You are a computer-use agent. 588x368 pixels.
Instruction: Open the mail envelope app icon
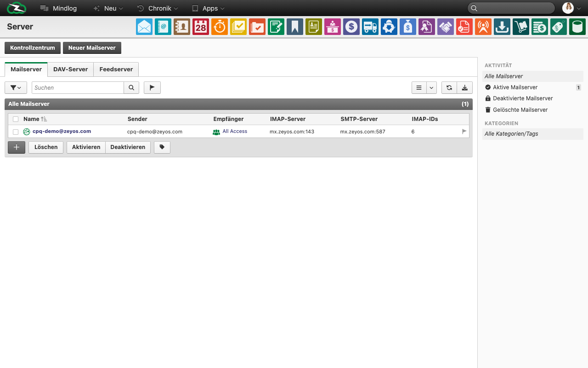144,27
